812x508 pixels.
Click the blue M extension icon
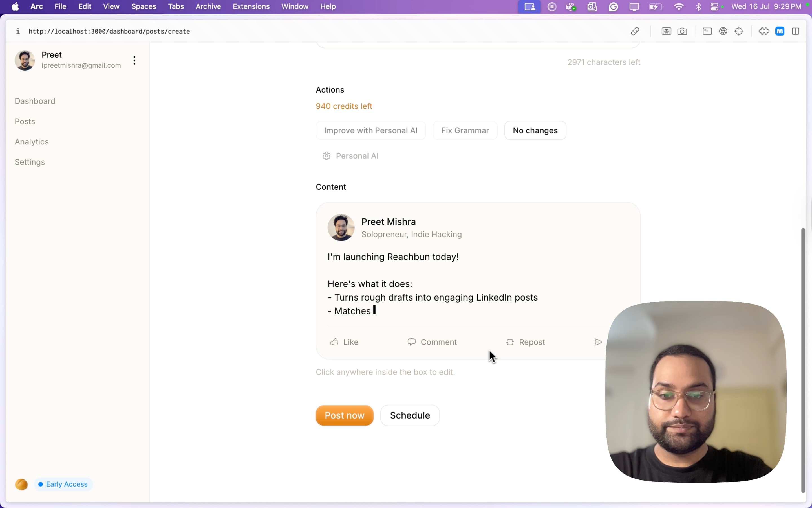coord(780,31)
